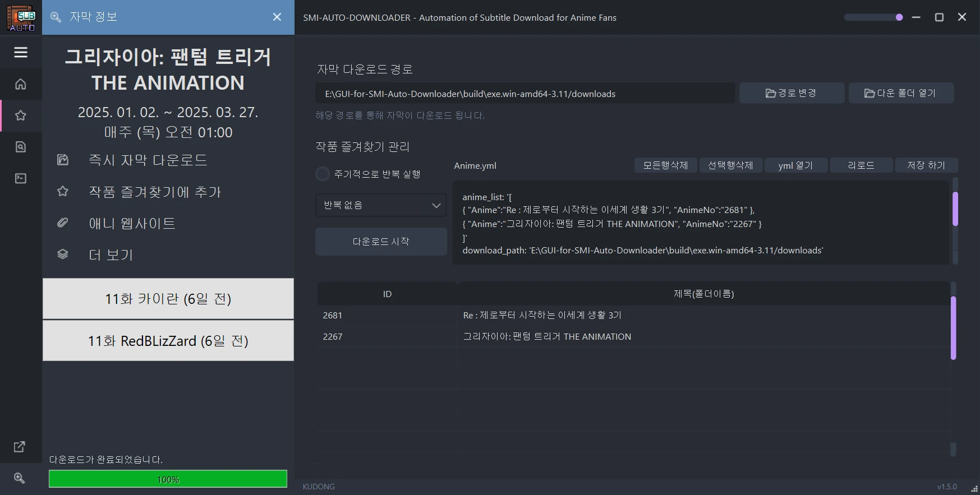Click the anime title heading in info panel
This screenshot has width=980, height=495.
click(x=168, y=70)
